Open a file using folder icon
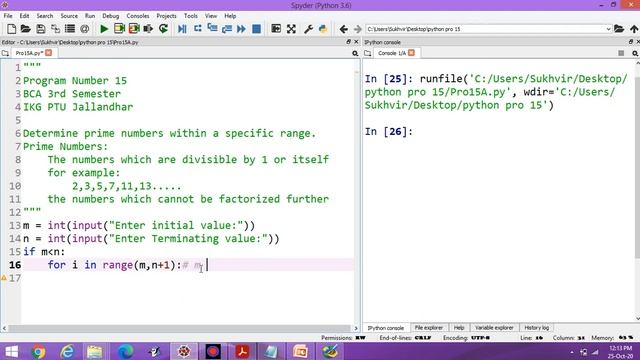Image resolution: width=640 pixels, height=360 pixels. coord(26,29)
